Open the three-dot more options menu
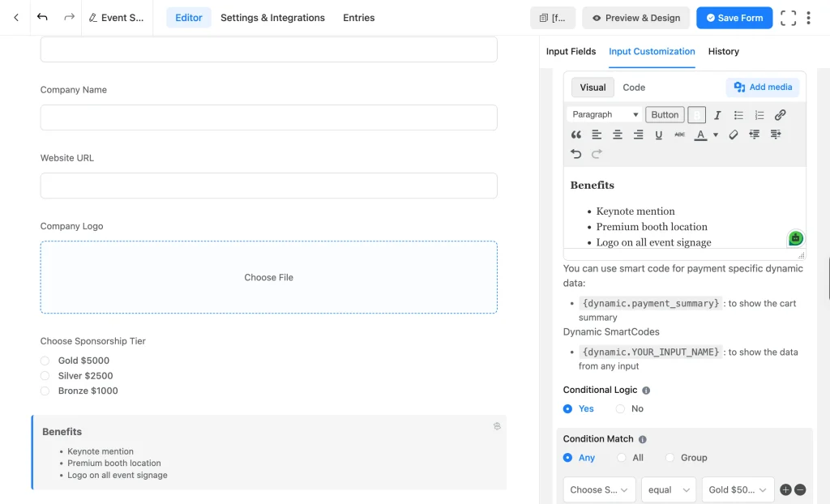 [808, 18]
